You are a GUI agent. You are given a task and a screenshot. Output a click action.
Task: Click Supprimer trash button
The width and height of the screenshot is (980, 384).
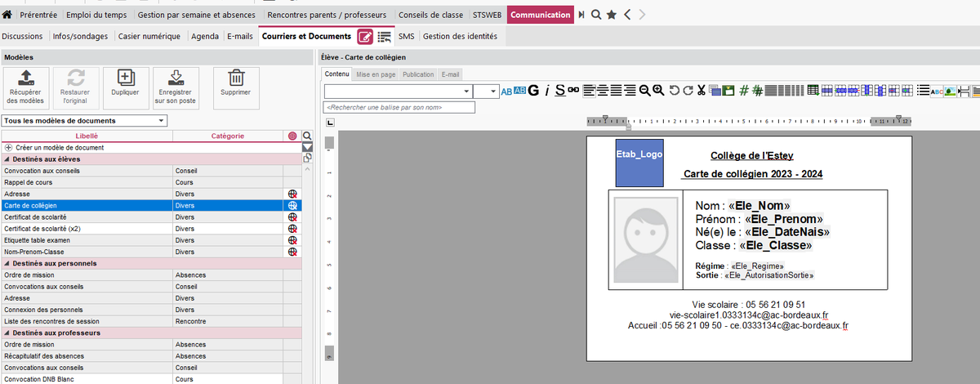tap(236, 88)
